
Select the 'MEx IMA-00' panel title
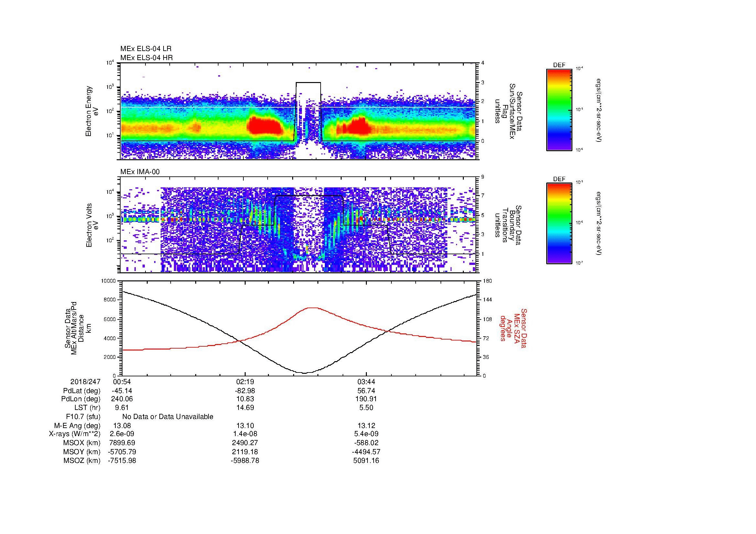tap(140, 172)
